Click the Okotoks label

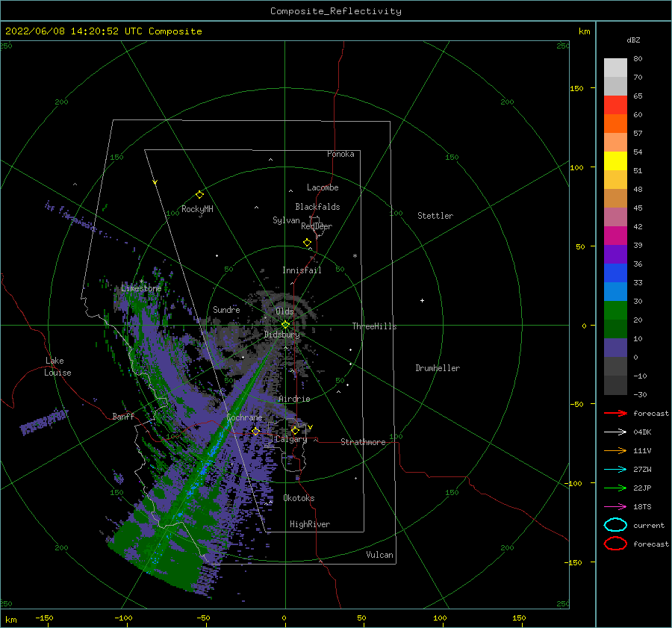[x=299, y=498]
